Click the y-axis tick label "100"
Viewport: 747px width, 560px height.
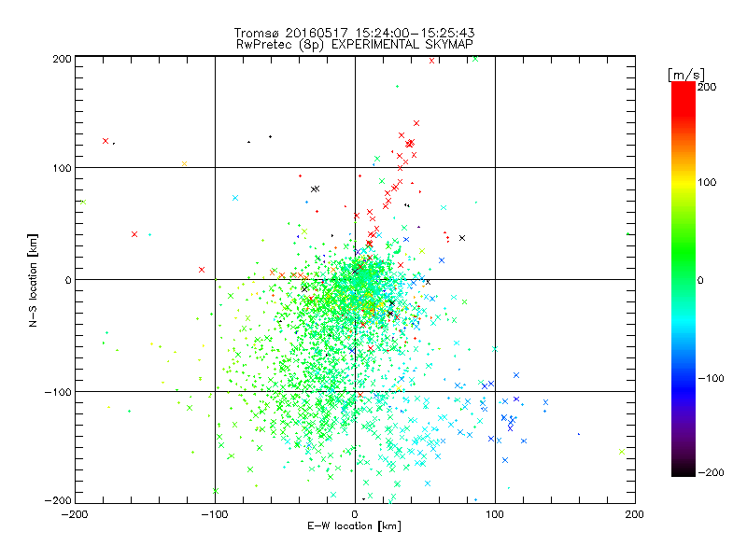(63, 168)
